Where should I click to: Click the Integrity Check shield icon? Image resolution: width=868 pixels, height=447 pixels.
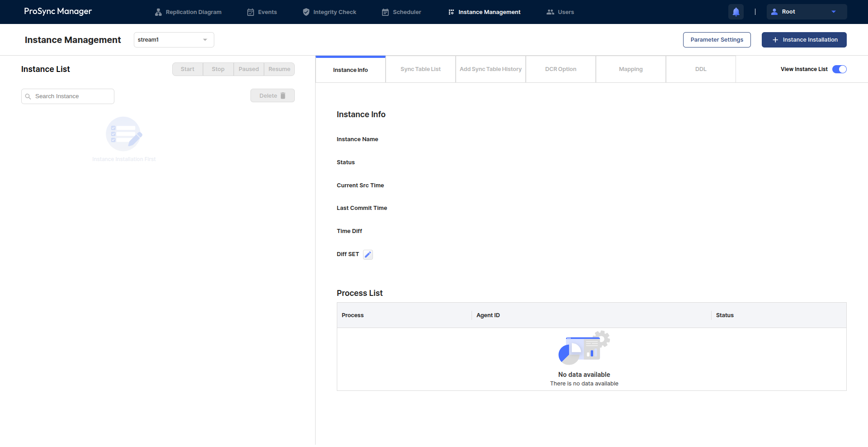coord(306,12)
